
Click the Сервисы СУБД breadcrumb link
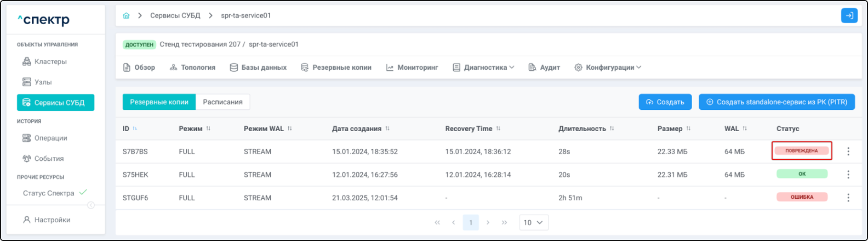pos(175,15)
